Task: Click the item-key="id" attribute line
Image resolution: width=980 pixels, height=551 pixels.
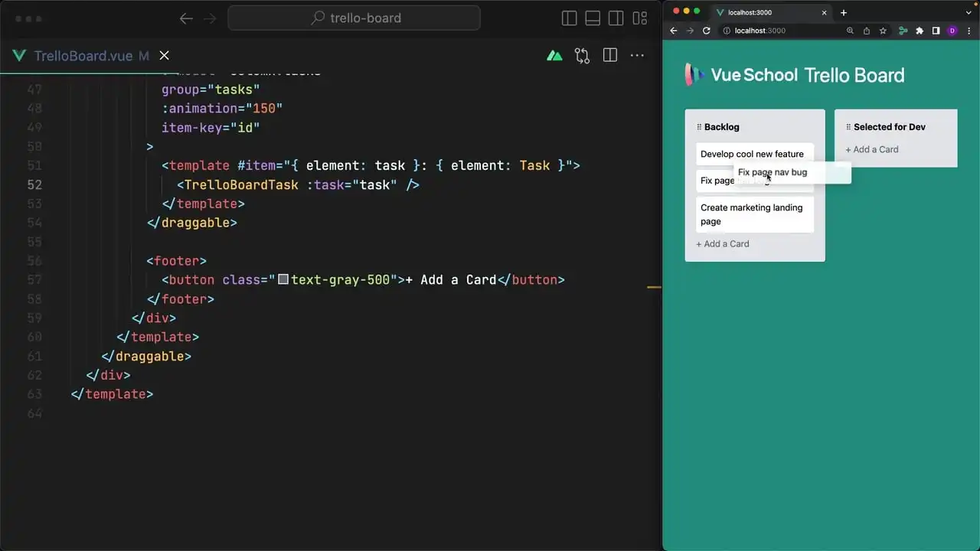Action: pyautogui.click(x=211, y=127)
